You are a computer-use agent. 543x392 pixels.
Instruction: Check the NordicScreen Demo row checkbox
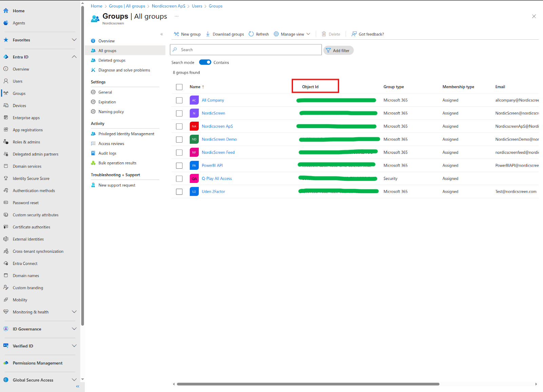tap(179, 140)
